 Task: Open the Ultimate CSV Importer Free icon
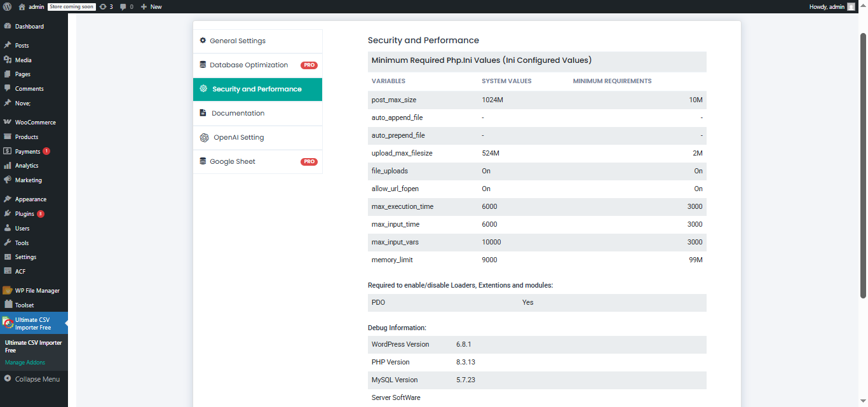pyautogui.click(x=8, y=323)
